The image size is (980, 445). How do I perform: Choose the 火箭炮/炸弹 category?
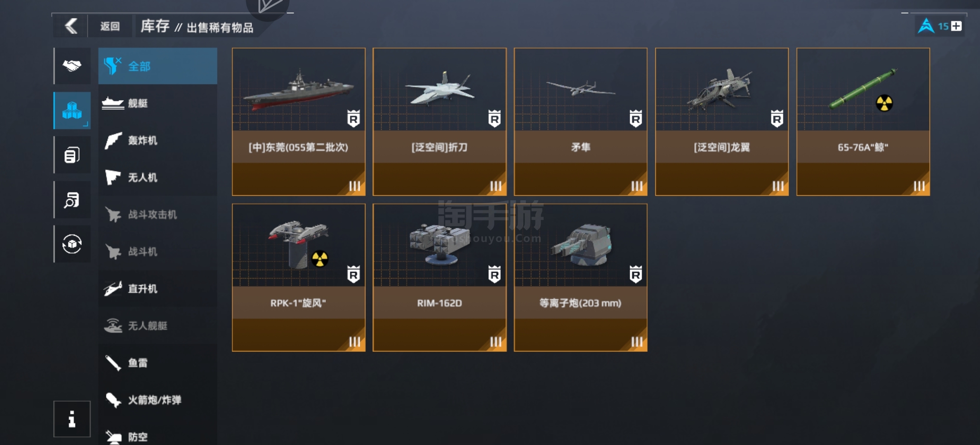[158, 400]
